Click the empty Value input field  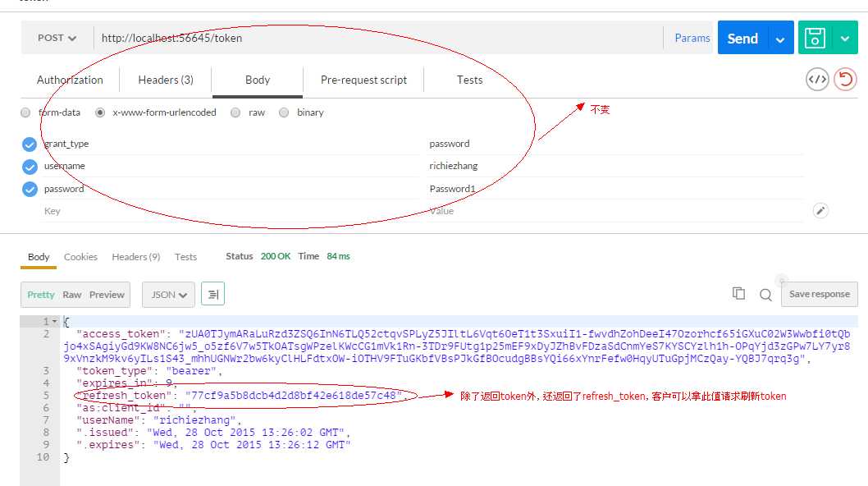click(614, 211)
